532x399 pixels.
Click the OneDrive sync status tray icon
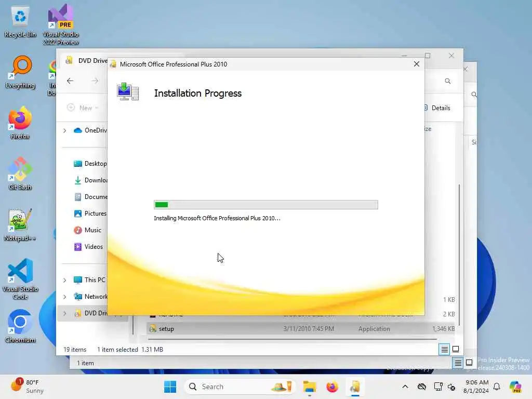click(422, 387)
